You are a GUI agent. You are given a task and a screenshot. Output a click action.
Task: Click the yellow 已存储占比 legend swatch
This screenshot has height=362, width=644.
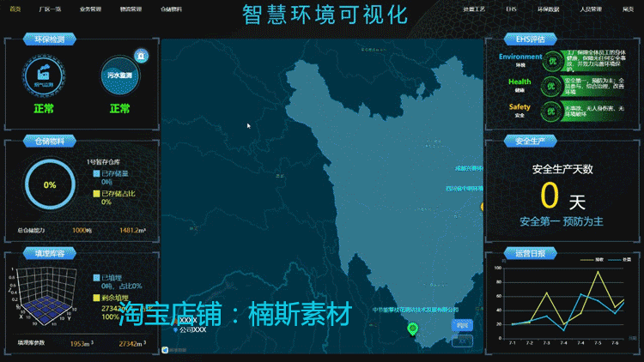pyautogui.click(x=96, y=193)
